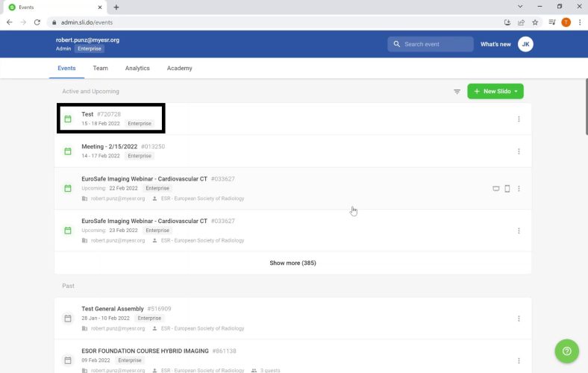
Task: Click the mobile view phone icon
Action: [x=507, y=189]
